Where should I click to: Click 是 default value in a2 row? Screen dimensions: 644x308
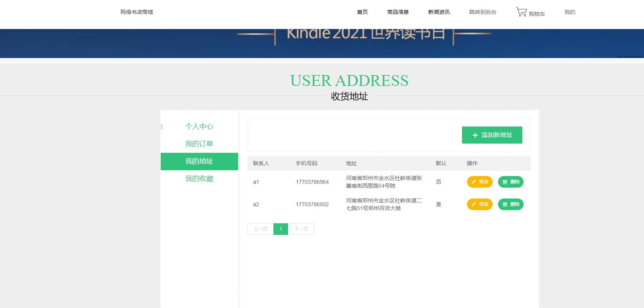click(438, 204)
